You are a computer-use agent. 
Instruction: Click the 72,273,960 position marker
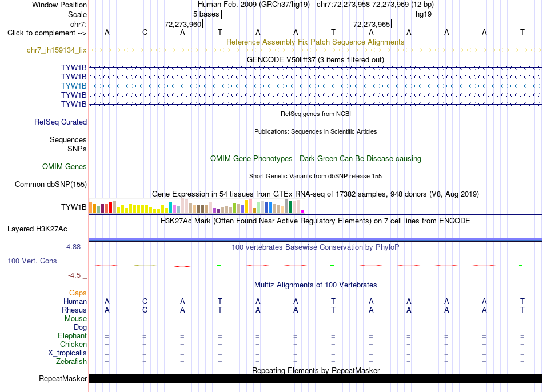[183, 24]
